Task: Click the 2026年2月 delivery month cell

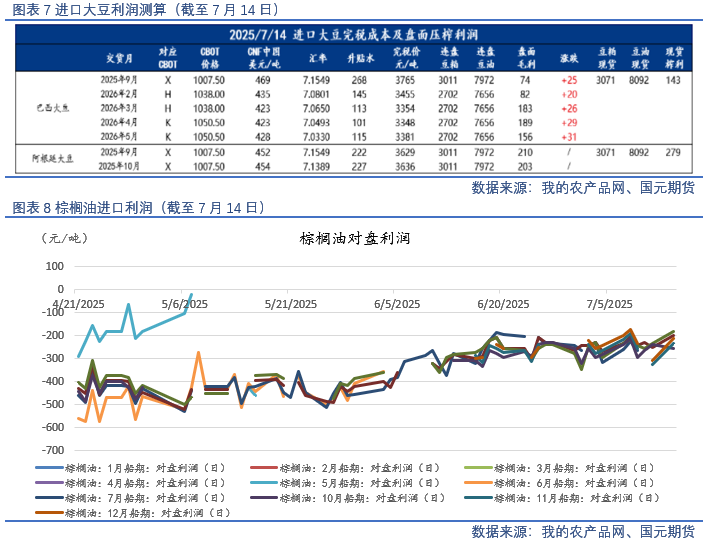Action: click(x=119, y=94)
